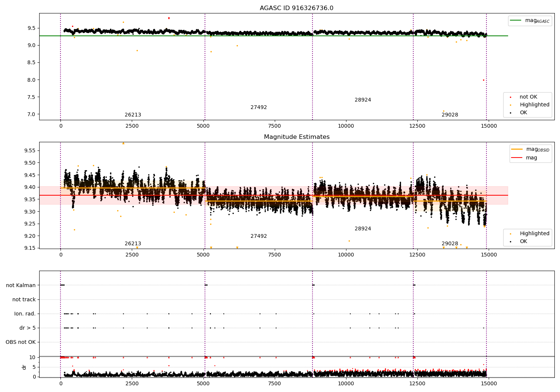Viewport: 560px width, 392px height.
Task: Click orange highlighted point near 8.85 in top panel
Action: 137,50
